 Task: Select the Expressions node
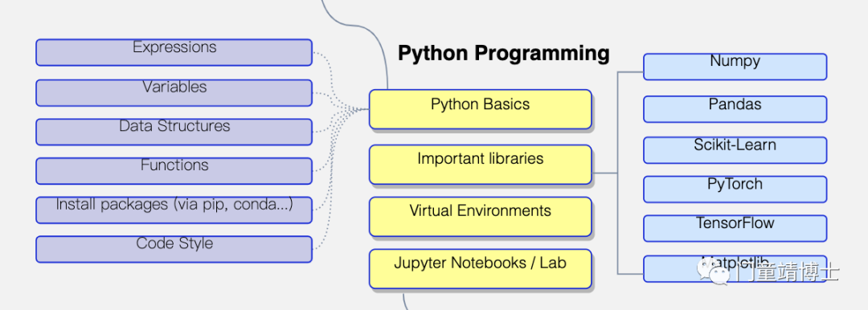pos(174,52)
